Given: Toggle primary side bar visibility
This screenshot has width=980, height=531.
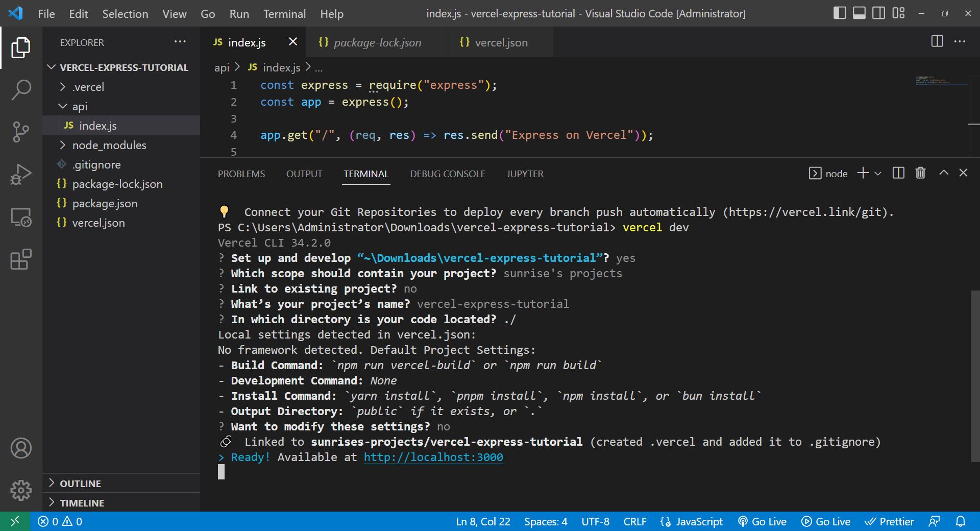Looking at the screenshot, I should click(x=840, y=13).
